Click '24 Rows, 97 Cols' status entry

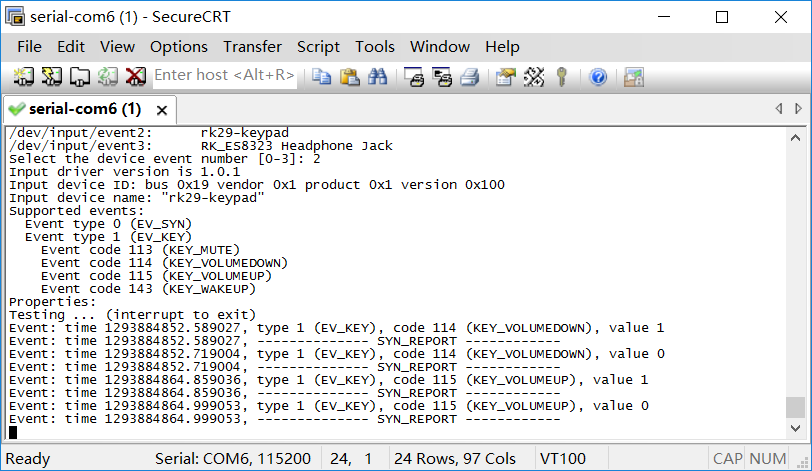(455, 459)
